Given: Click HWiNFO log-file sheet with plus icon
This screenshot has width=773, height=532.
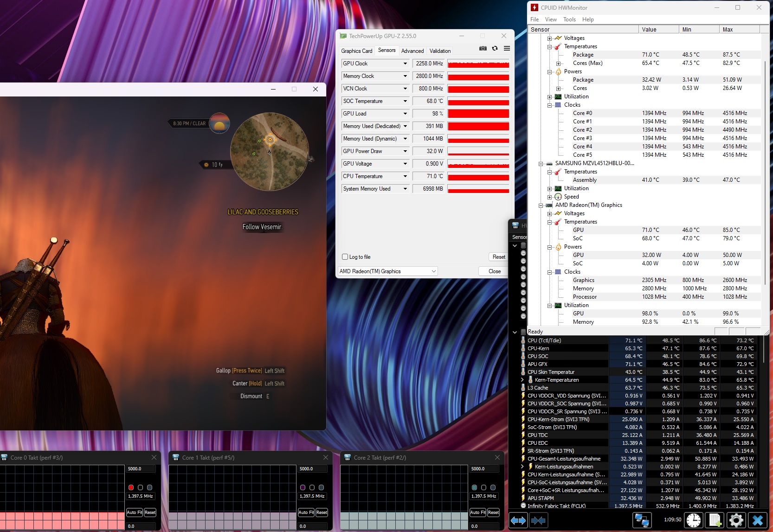Looking at the screenshot, I should point(715,520).
